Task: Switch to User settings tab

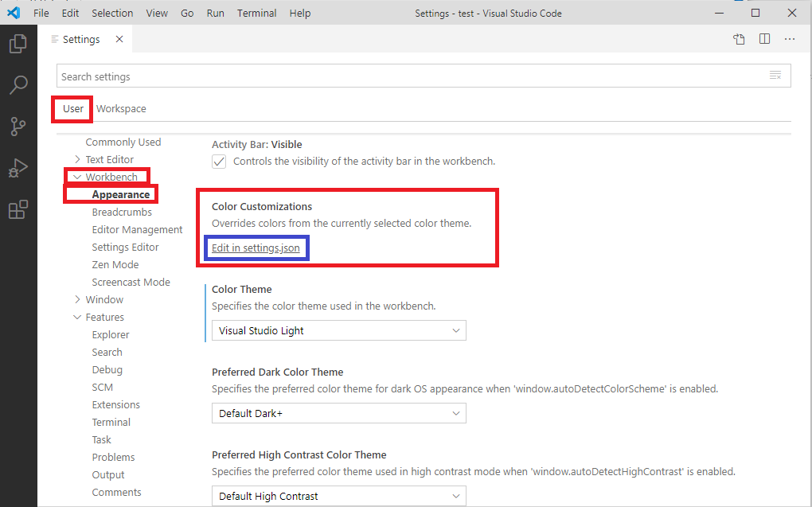Action: click(73, 109)
